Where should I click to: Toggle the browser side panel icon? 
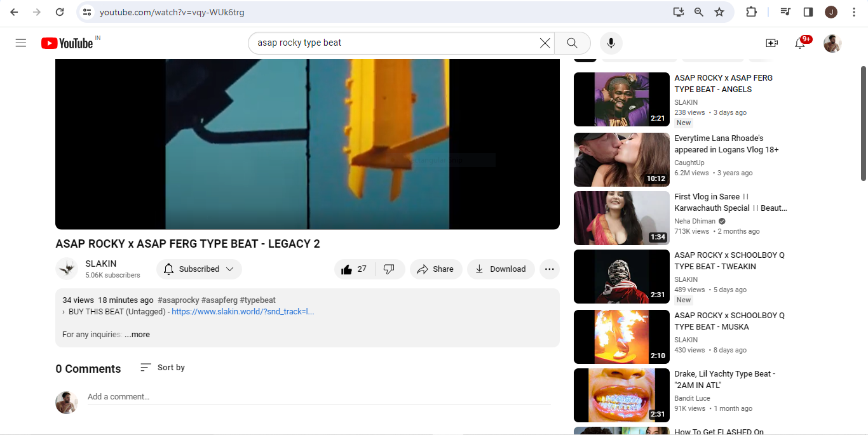(808, 12)
